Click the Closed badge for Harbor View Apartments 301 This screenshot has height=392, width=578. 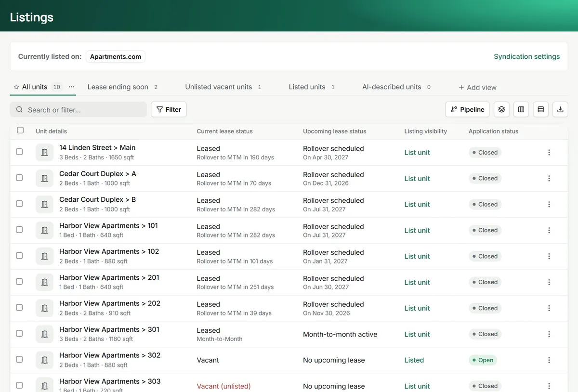[x=485, y=334]
